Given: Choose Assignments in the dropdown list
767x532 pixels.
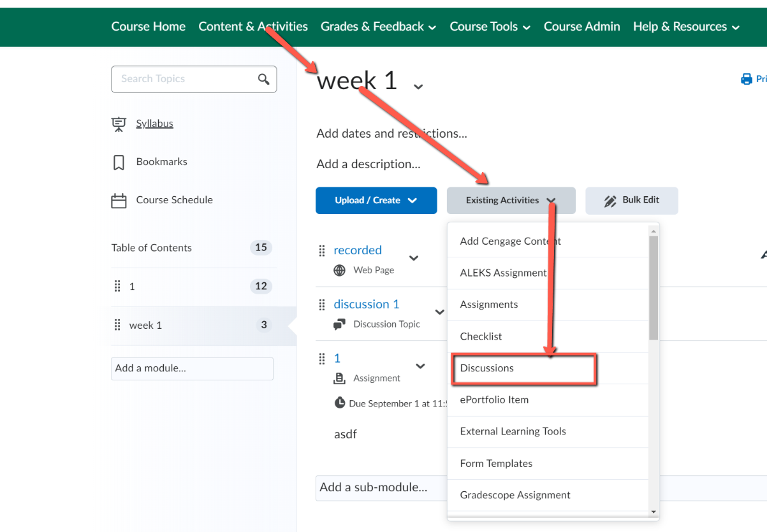Looking at the screenshot, I should (489, 305).
